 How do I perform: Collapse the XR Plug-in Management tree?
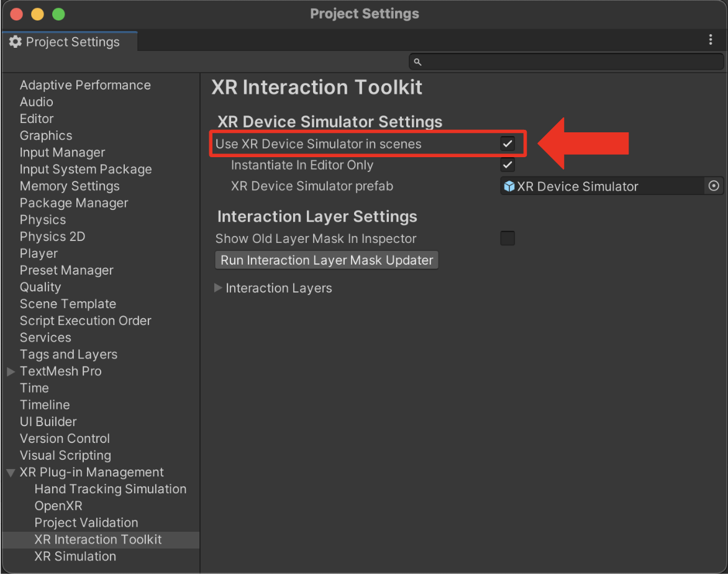[11, 473]
